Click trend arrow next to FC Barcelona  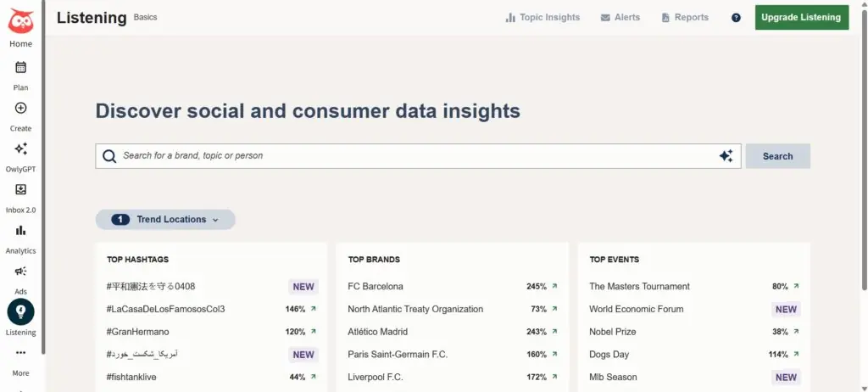coord(554,287)
